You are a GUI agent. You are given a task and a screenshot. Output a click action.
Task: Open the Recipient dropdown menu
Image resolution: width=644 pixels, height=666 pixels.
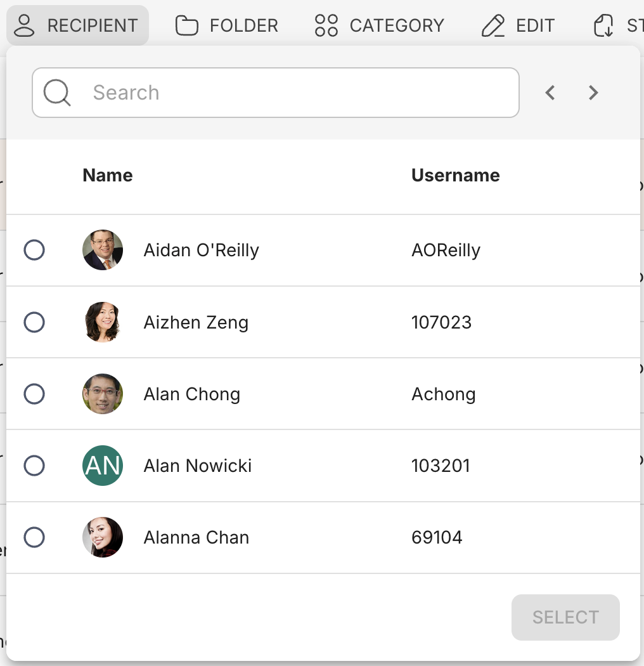pos(77,26)
